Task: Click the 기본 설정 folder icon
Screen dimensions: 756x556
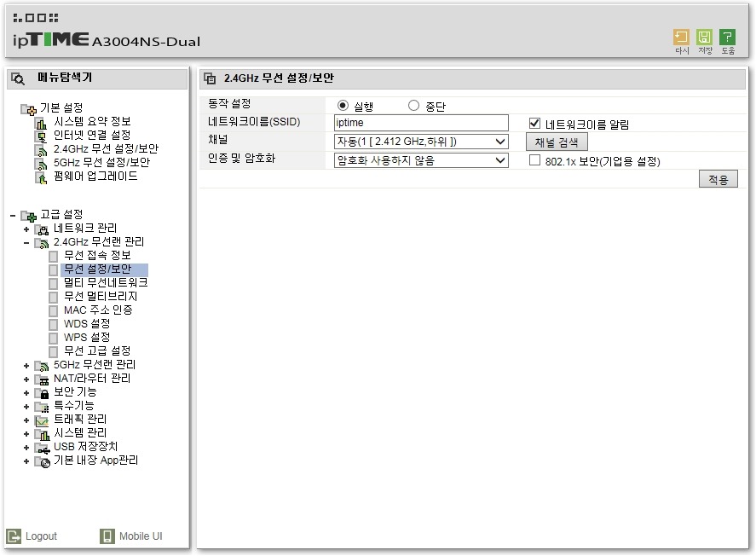Action: [28, 109]
